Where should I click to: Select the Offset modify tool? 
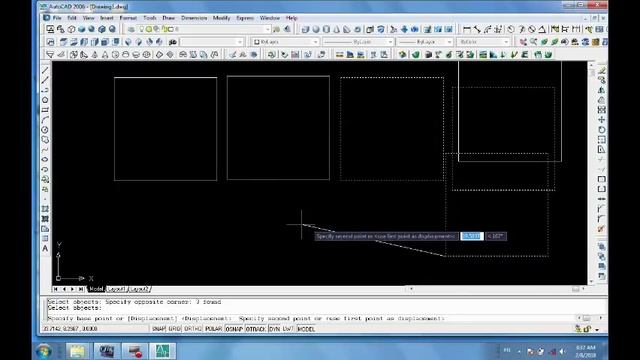(601, 100)
